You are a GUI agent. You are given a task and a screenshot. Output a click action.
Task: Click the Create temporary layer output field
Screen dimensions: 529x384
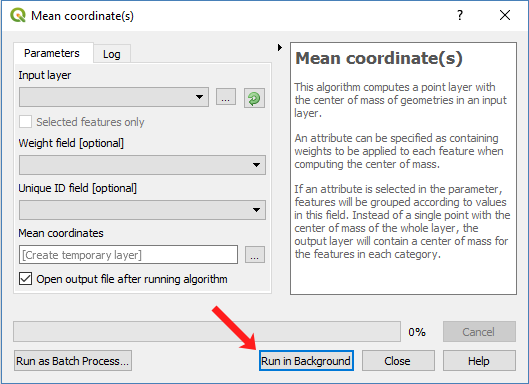click(x=128, y=255)
